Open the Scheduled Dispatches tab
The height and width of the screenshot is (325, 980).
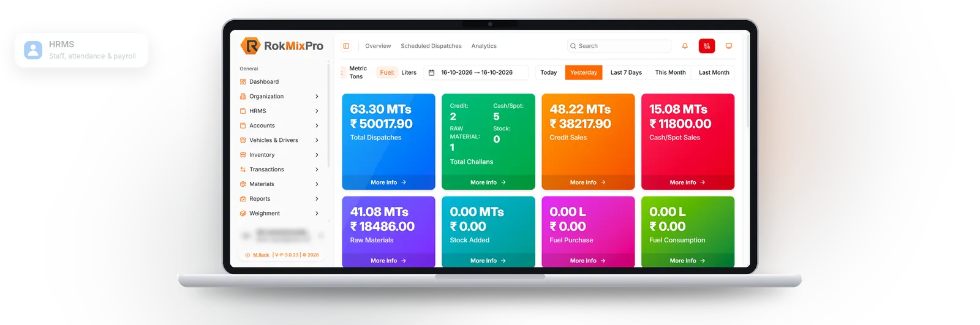point(431,46)
